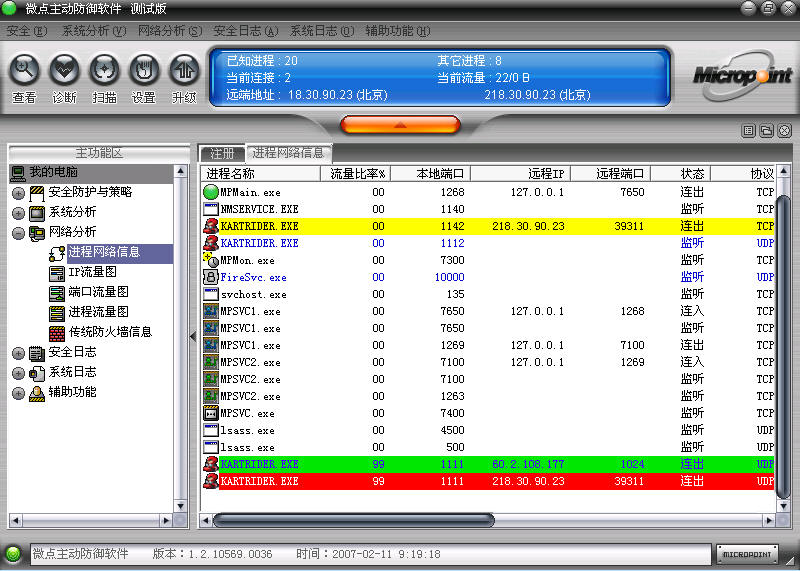This screenshot has width=800, height=571.
Task: Expand the 系统日志 tree node
Action: [x=18, y=373]
